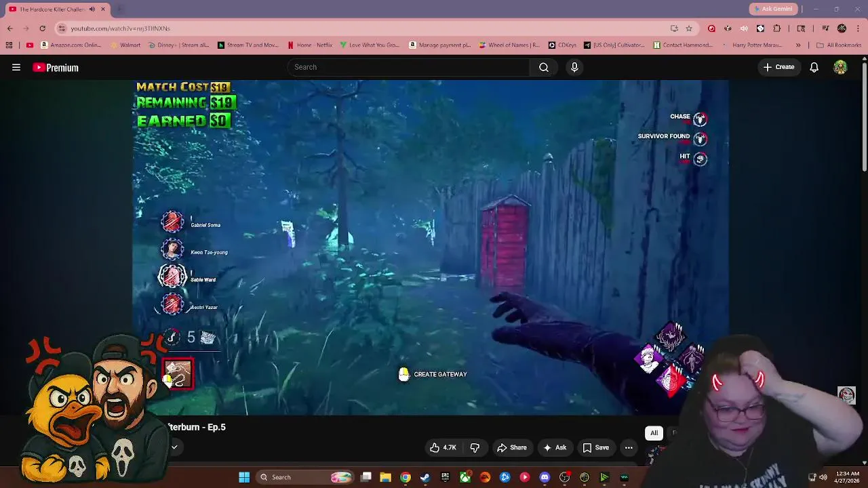868x488 pixels.
Task: Open File Explorer from taskbar
Action: click(x=385, y=477)
